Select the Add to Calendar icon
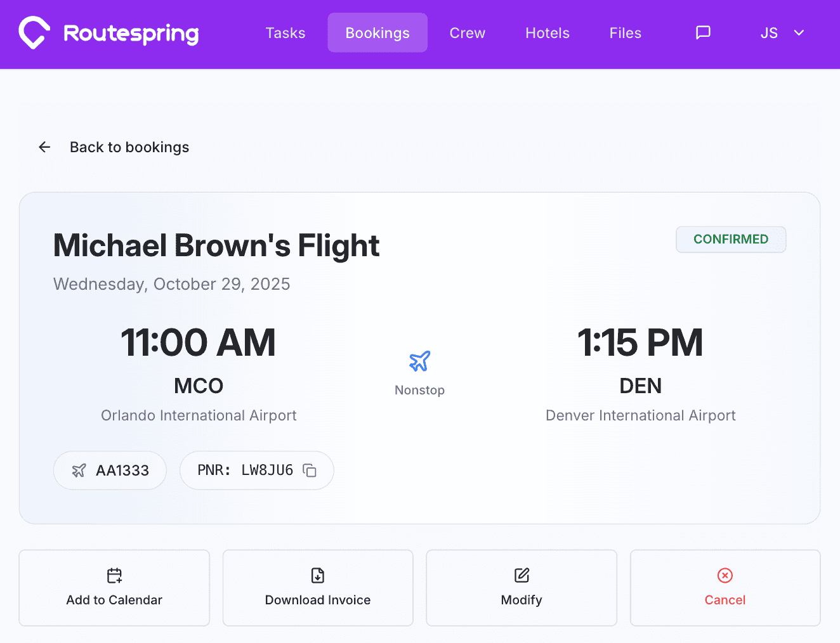Viewport: 840px width, 643px height. tap(114, 575)
